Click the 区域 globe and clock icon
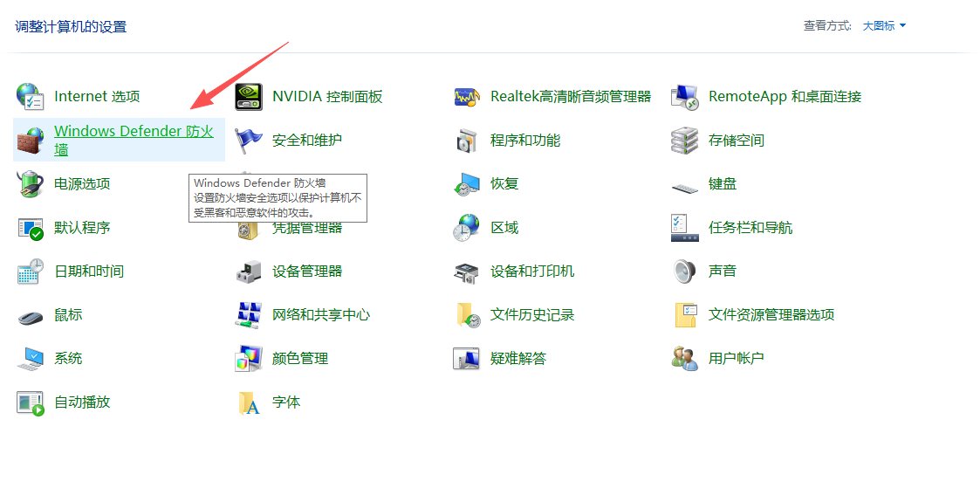The width and height of the screenshot is (980, 495). click(466, 228)
